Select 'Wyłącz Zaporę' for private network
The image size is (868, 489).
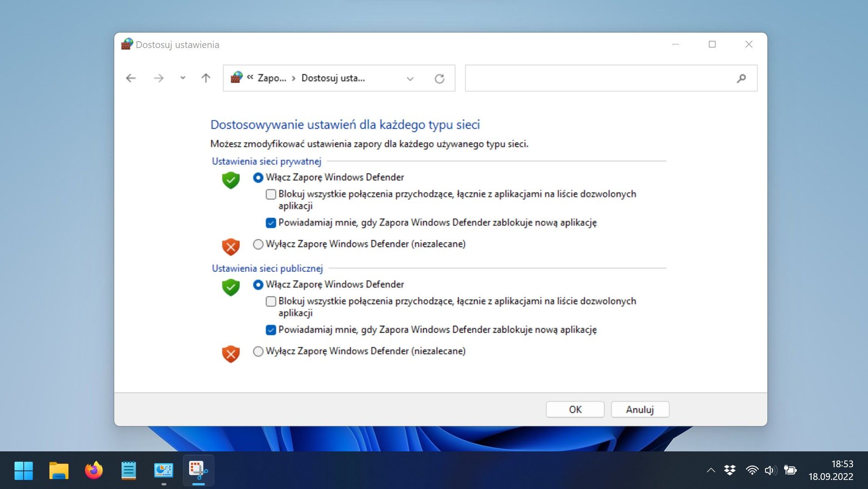258,244
